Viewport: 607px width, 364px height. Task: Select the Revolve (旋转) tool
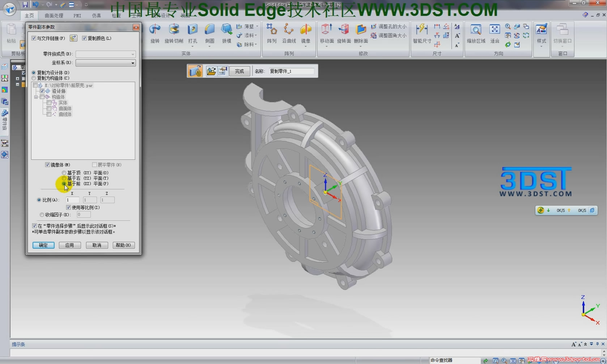[x=155, y=34]
